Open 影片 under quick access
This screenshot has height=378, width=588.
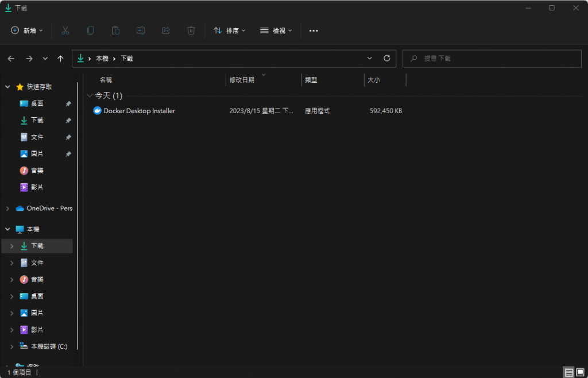pyautogui.click(x=37, y=187)
